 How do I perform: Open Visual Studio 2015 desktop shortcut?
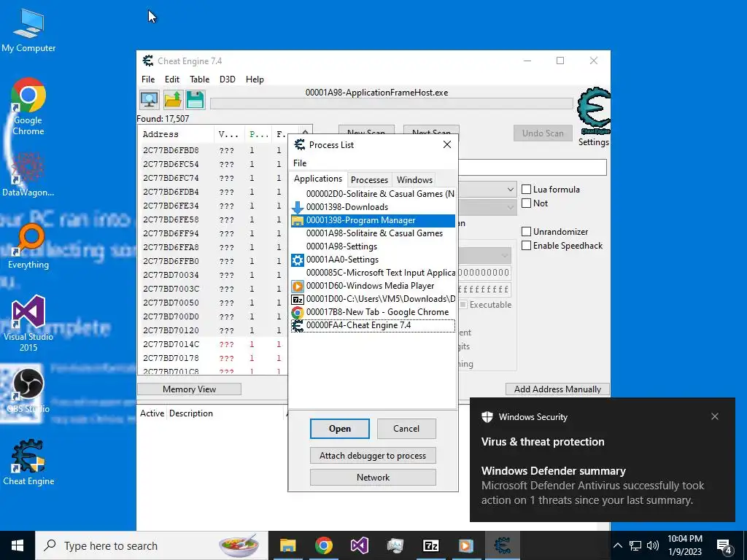pos(28,323)
